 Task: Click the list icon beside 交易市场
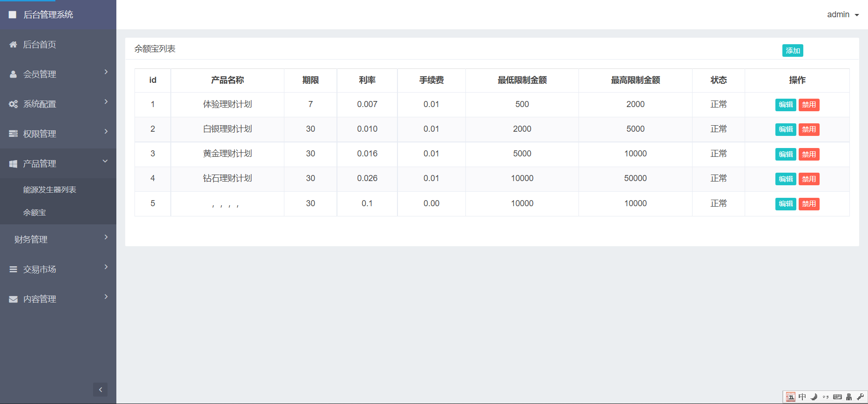pyautogui.click(x=13, y=269)
